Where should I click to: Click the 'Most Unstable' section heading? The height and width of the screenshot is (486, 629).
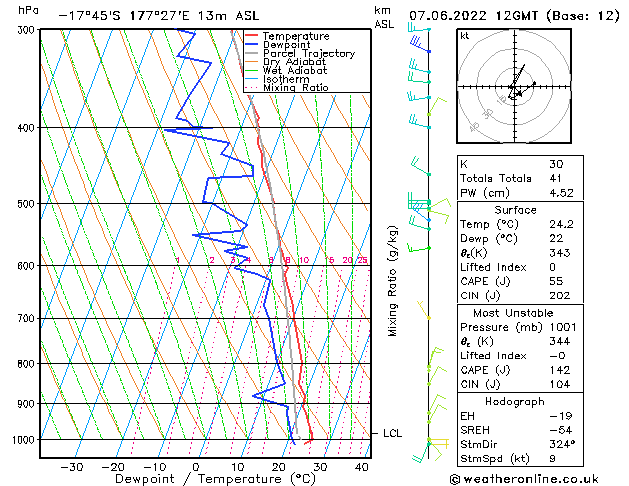pos(513,313)
